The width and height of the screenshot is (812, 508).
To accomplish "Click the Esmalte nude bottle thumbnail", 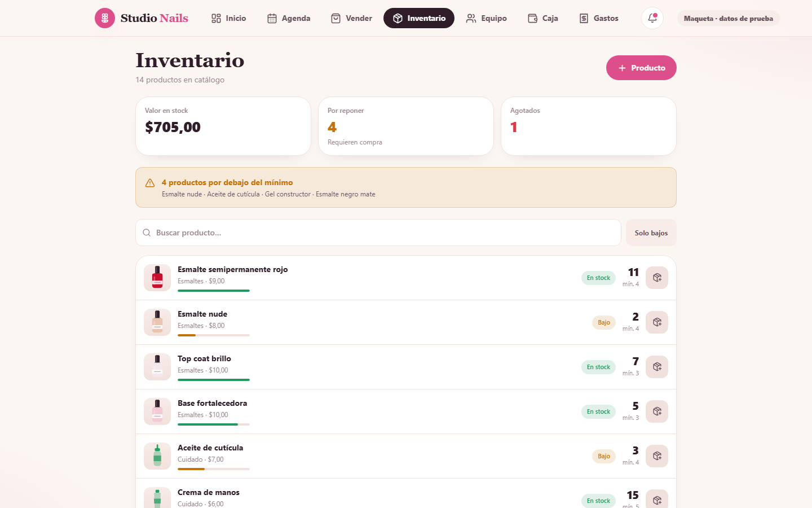I will (x=157, y=322).
